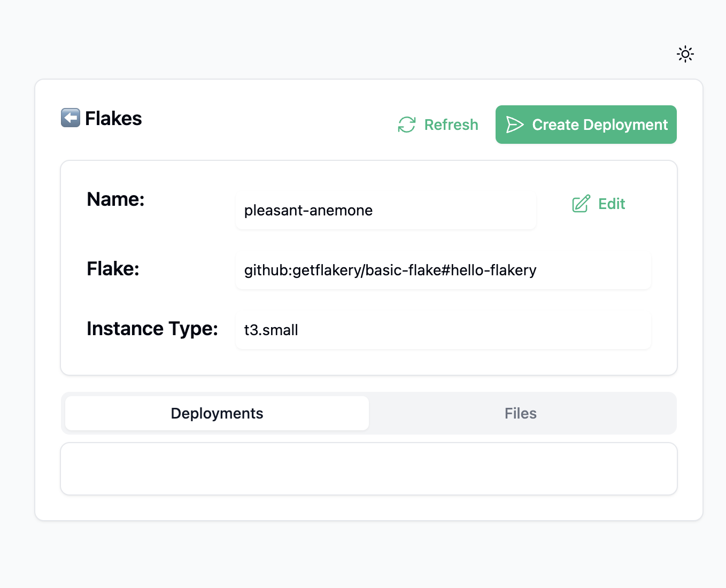The image size is (726, 588).
Task: Click the flake URL input field
Action: point(444,270)
